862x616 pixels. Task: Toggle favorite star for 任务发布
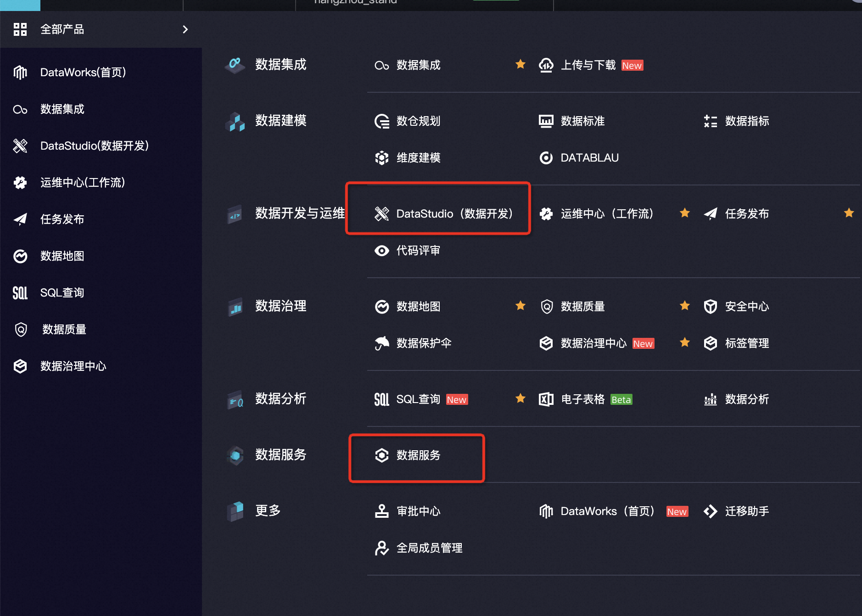coord(849,213)
